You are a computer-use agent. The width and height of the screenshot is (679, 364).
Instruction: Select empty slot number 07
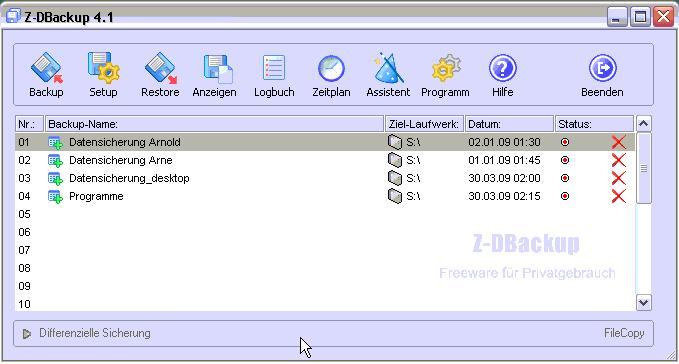coord(25,250)
